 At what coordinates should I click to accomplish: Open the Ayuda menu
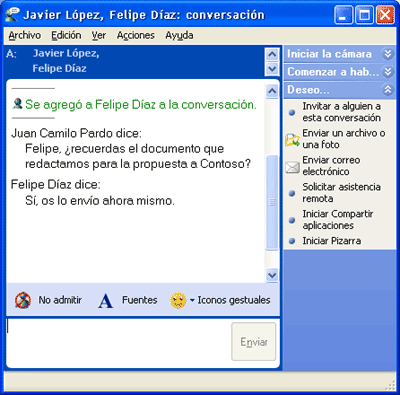[179, 35]
